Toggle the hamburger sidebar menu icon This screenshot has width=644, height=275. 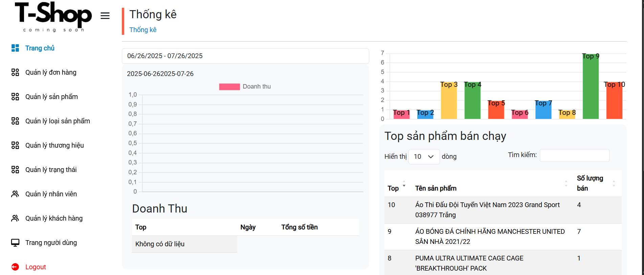pyautogui.click(x=105, y=16)
